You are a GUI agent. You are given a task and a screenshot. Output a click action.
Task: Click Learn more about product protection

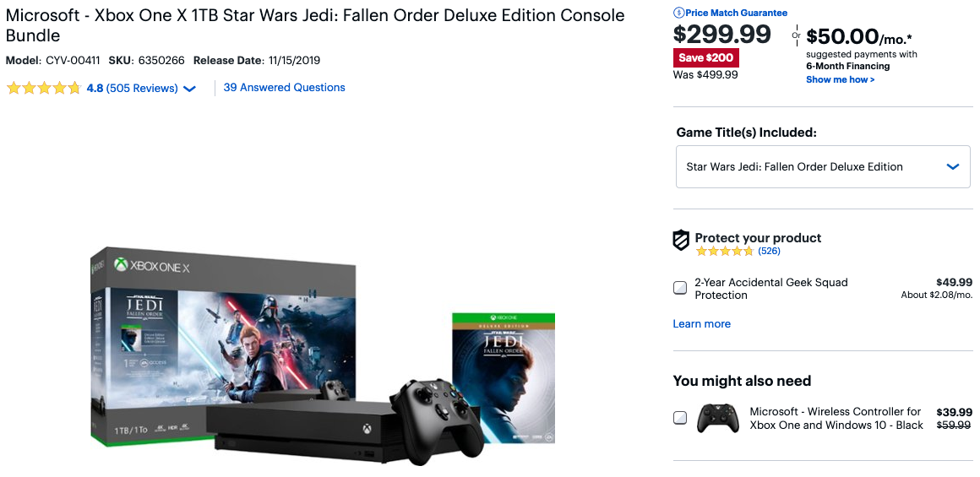coord(701,324)
